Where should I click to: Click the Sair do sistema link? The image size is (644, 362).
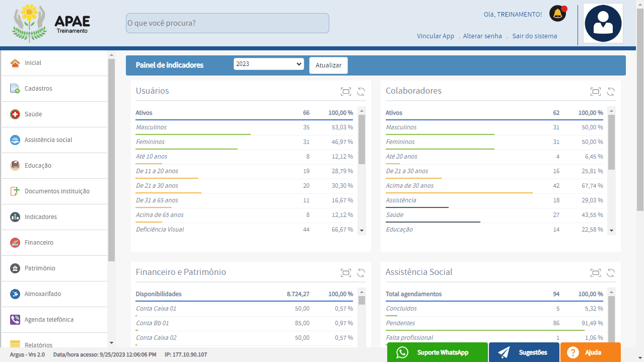point(534,36)
